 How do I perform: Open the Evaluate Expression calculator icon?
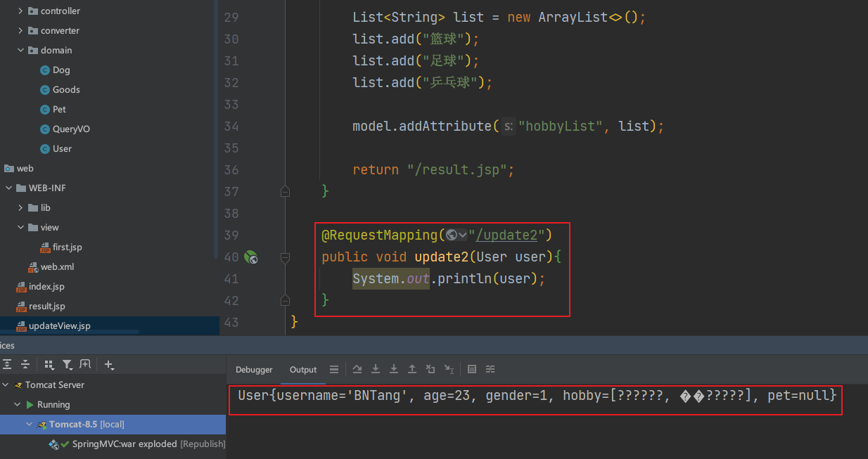tap(472, 369)
